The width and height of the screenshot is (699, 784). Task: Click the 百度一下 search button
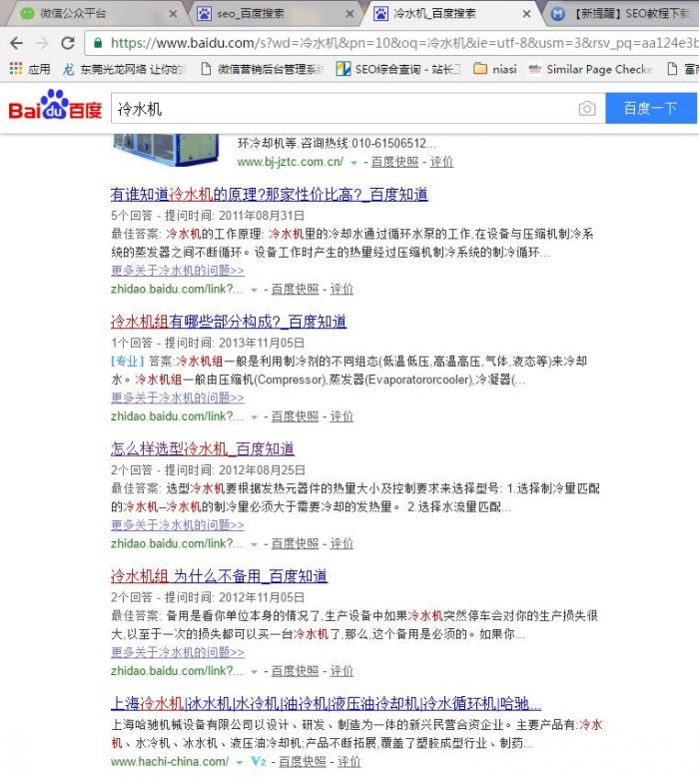(x=650, y=108)
